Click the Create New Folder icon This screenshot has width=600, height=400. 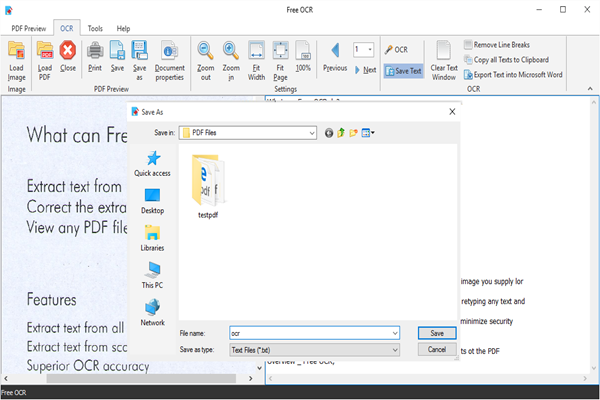354,132
